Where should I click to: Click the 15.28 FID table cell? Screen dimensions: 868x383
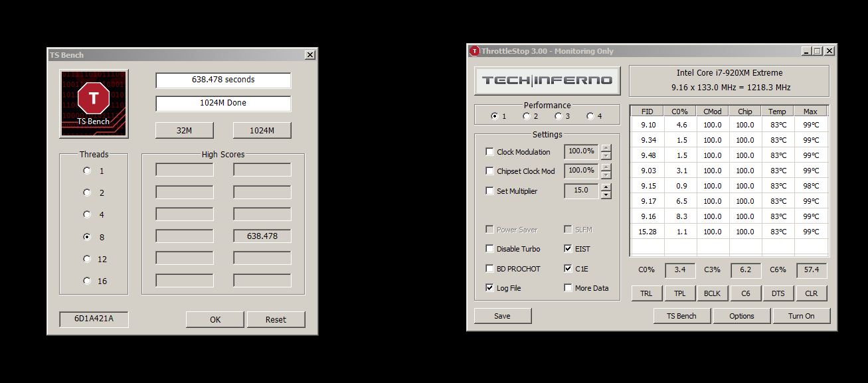click(648, 232)
